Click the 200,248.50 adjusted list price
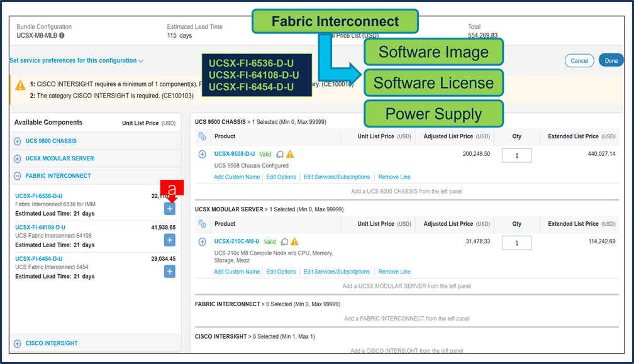Image resolution: width=634 pixels, height=364 pixels. [x=476, y=154]
